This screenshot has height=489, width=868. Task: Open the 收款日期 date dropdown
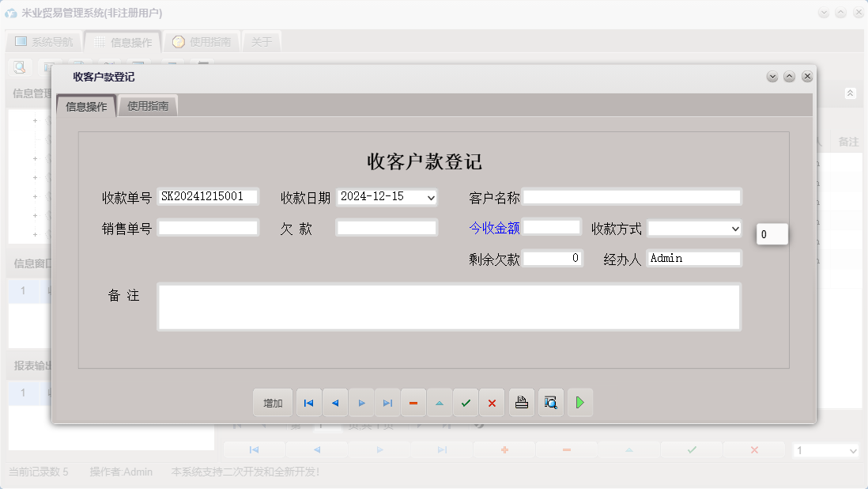432,197
